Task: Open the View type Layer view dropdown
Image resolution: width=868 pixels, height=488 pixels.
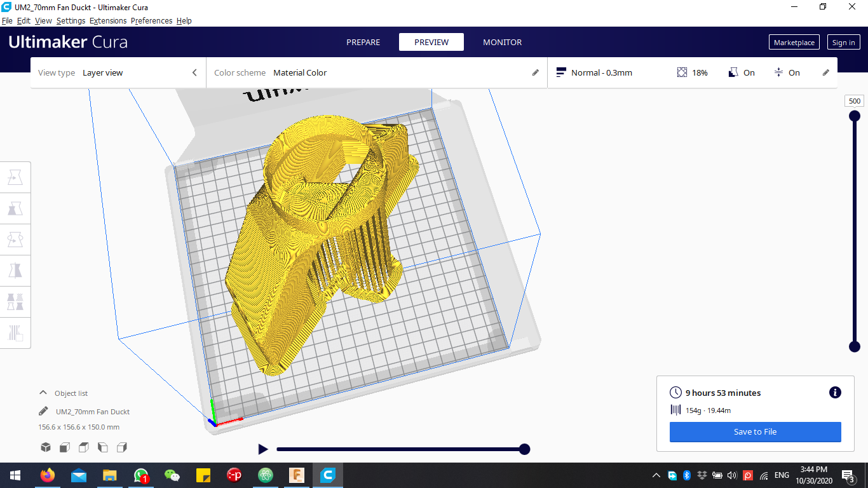Action: [118, 72]
